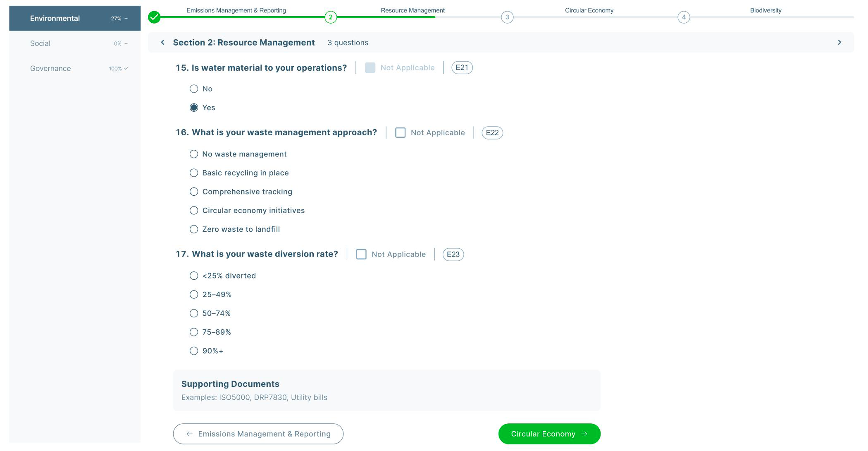The height and width of the screenshot is (451, 868).
Task: Open the Social category in sidebar
Action: [x=75, y=43]
